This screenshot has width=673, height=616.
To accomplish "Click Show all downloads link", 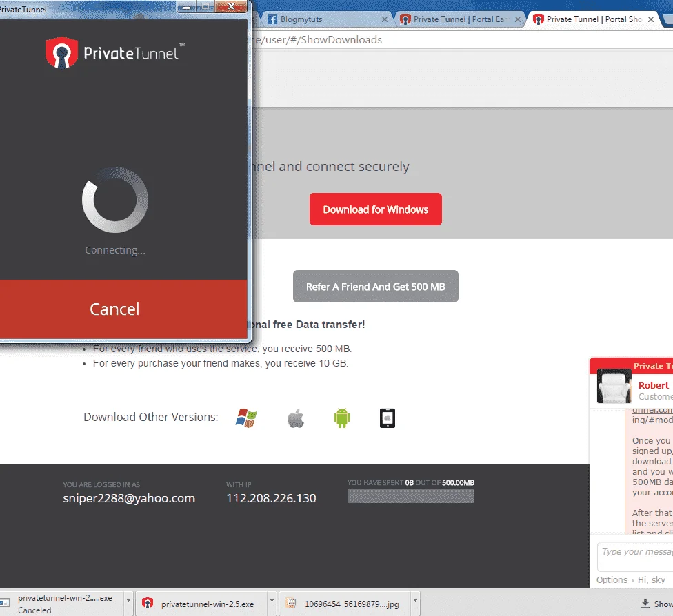I will point(663,604).
